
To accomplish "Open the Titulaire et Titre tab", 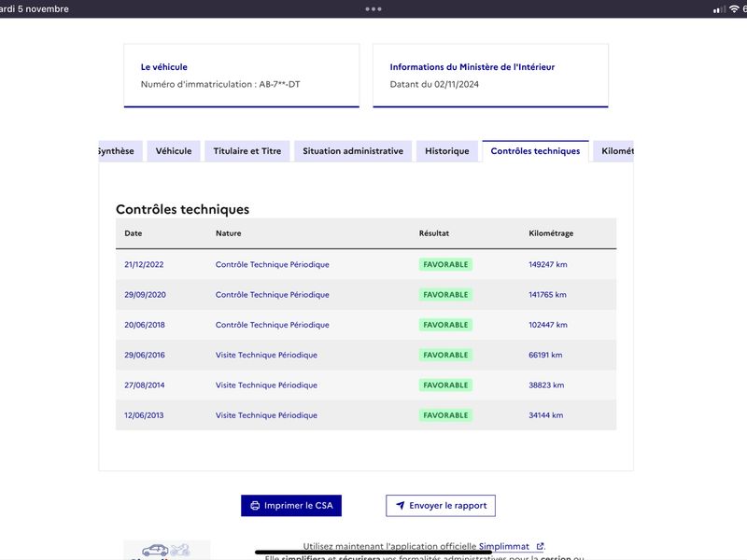I will 247,151.
